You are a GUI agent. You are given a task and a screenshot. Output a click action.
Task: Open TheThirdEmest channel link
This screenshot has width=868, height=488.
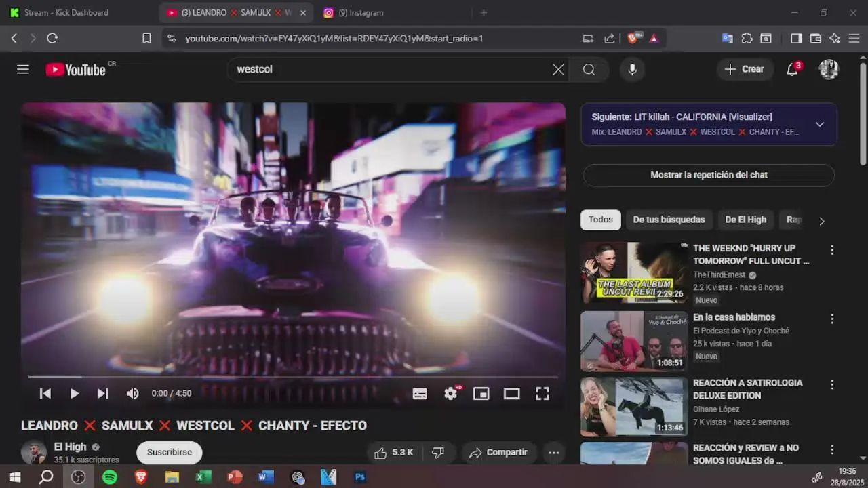[x=719, y=274]
